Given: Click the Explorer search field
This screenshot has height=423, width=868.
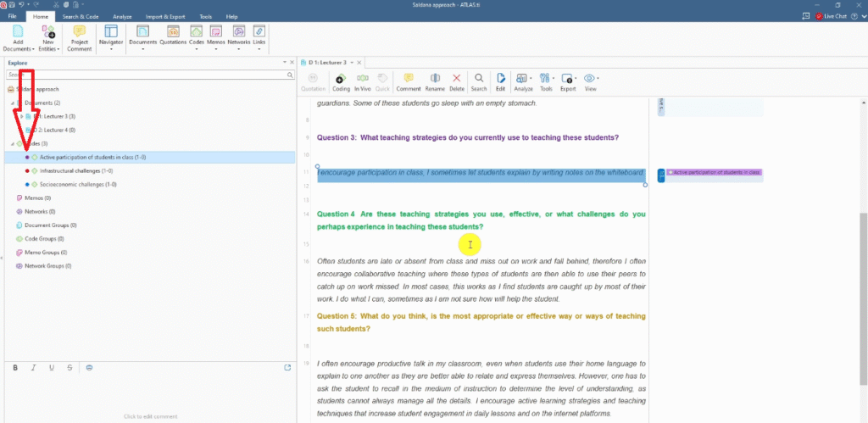Looking at the screenshot, I should (x=144, y=75).
